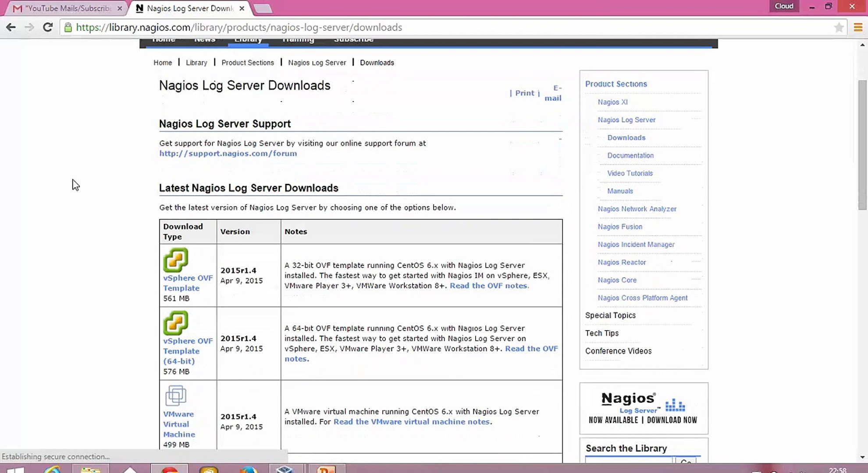
Task: Open Nagios Cross Platform Agent section
Action: (x=643, y=298)
